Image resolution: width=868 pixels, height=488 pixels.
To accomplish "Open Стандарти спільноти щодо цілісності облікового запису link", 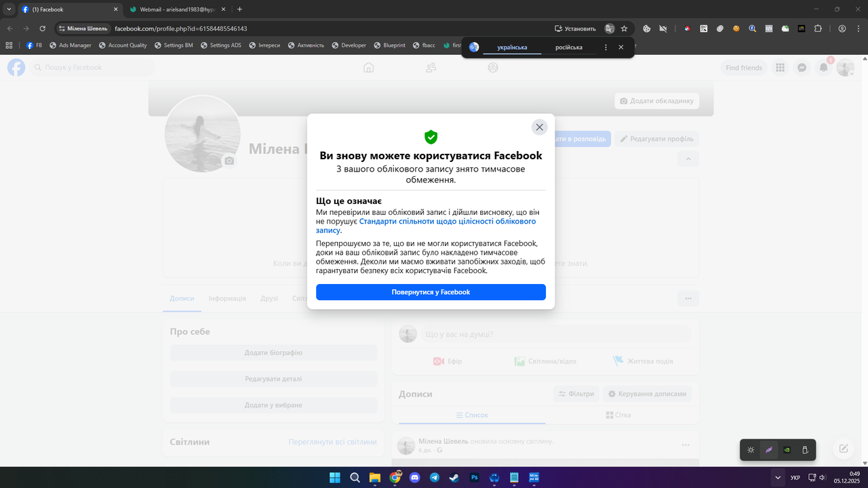I will coord(426,226).
